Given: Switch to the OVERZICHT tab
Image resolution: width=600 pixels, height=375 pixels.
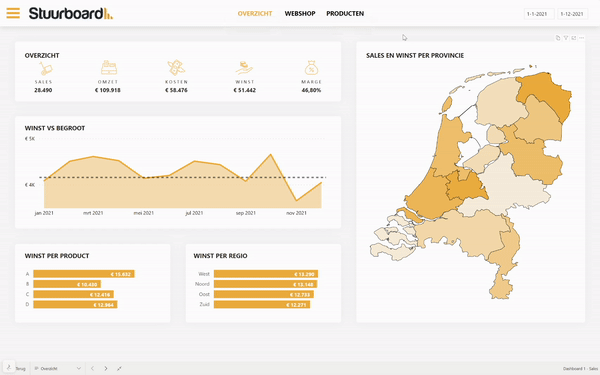Looking at the screenshot, I should (255, 13).
